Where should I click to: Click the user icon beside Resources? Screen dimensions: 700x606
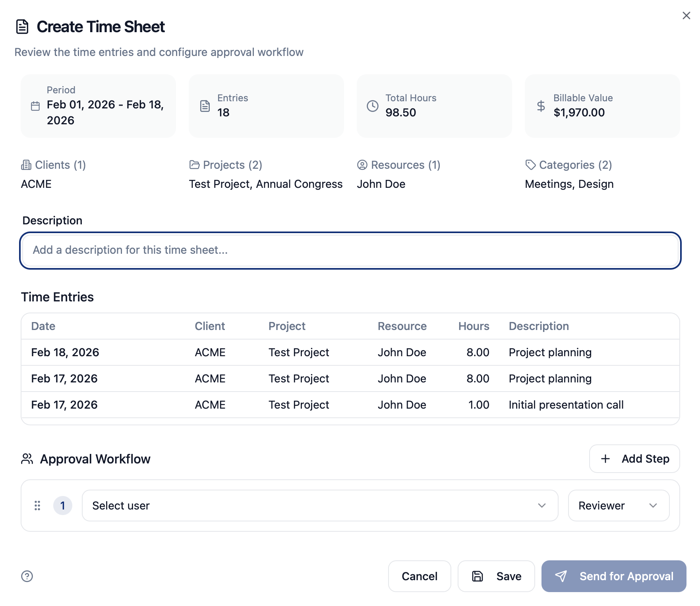362,165
